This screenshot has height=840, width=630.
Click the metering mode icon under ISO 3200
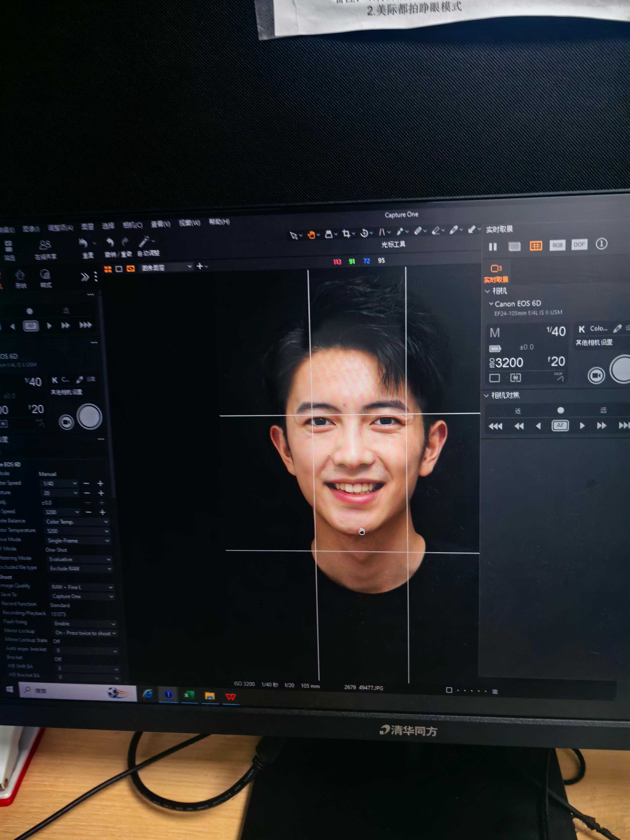coord(515,378)
